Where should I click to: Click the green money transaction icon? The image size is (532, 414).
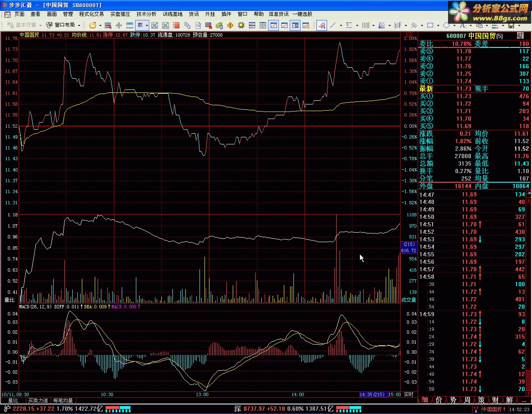click(x=219, y=25)
